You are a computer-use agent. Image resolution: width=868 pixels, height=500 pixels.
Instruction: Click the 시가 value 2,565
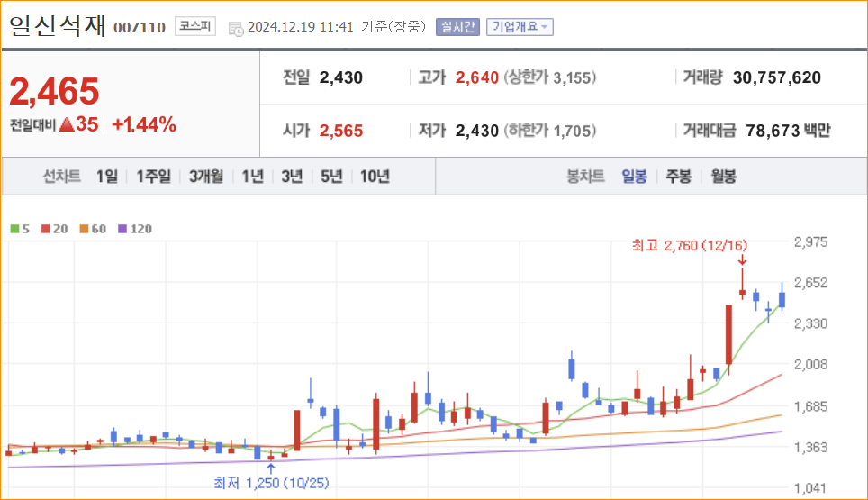[341, 131]
